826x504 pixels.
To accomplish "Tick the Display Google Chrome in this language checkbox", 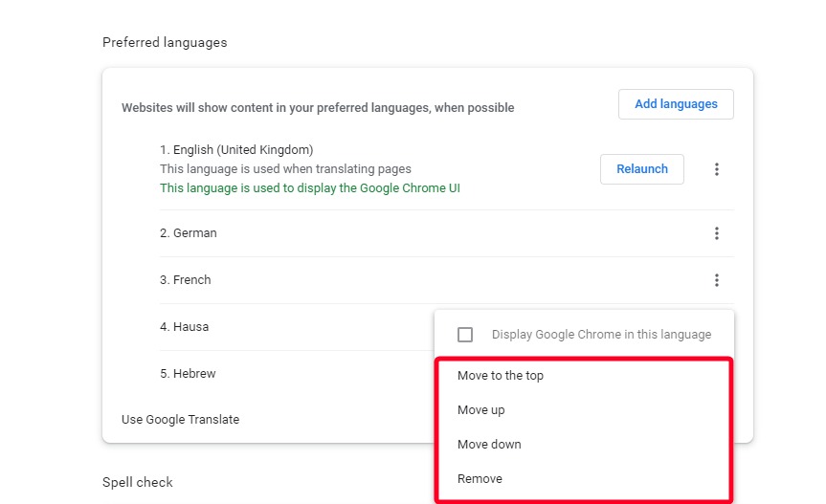I will 465,335.
